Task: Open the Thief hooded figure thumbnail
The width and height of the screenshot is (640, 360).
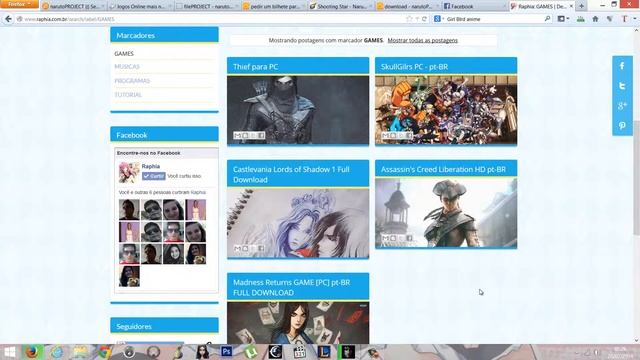Action: point(298,110)
